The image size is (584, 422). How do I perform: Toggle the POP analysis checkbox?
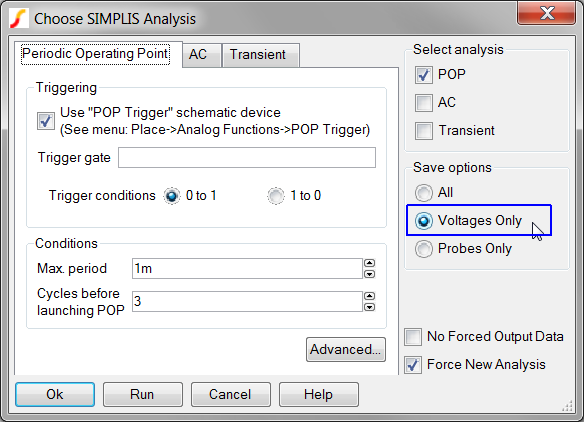click(424, 75)
